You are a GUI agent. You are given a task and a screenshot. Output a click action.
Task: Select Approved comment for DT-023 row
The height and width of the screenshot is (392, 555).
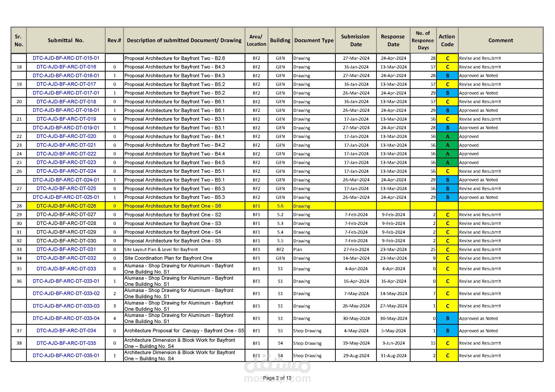(469, 162)
